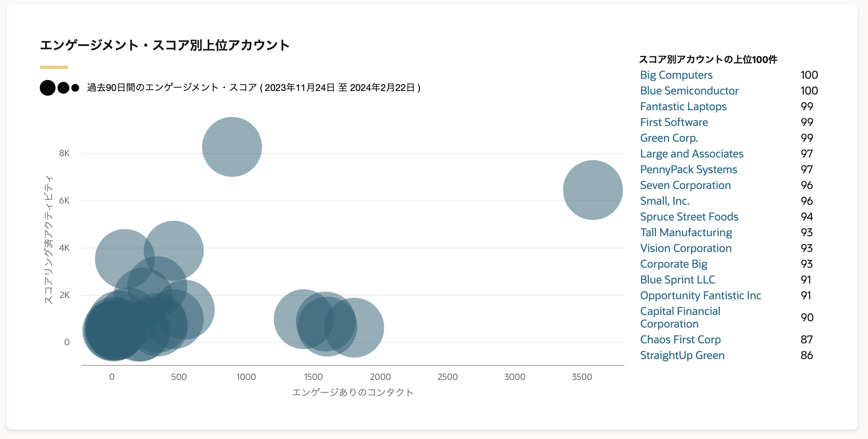Select First Software in the account list
Screen dimensions: 868x439
(674, 122)
